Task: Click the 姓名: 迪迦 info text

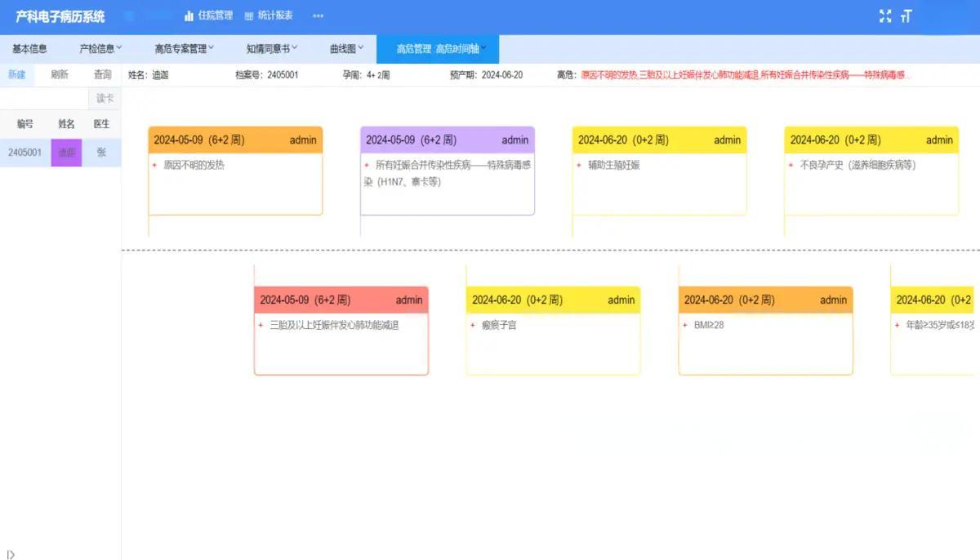Action: 148,75
